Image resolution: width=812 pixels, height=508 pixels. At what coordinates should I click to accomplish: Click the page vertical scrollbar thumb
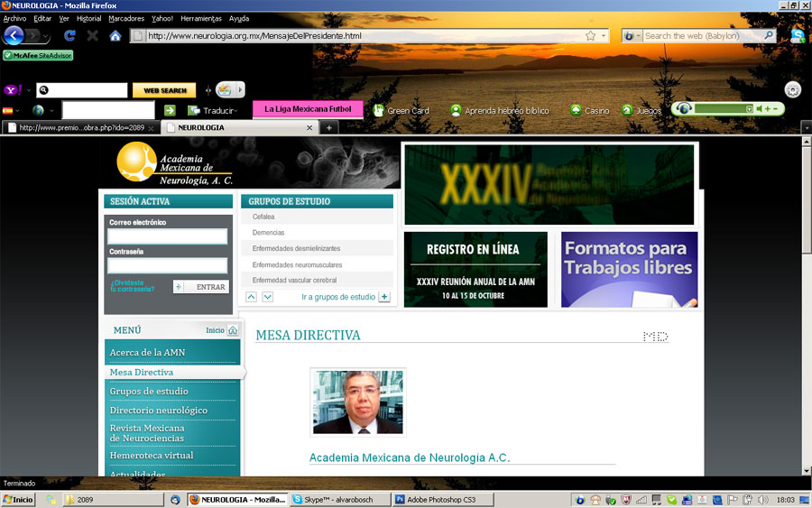[807, 199]
